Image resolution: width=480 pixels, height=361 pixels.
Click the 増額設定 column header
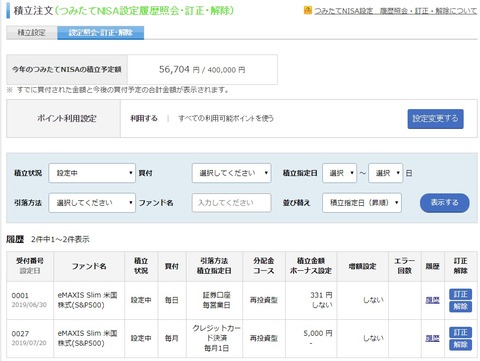pyautogui.click(x=362, y=266)
